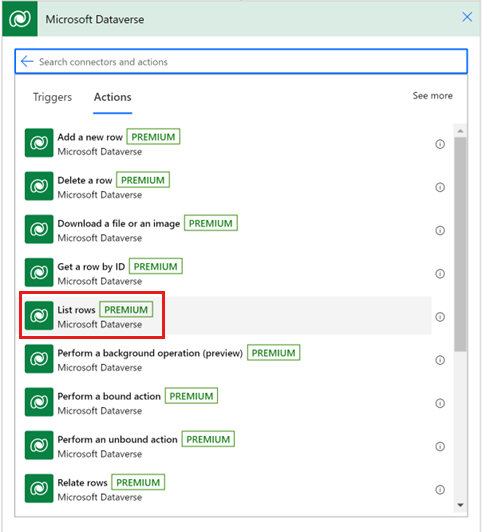Open info for Get a row by ID
Screen dimensions: 482x532
point(440,274)
